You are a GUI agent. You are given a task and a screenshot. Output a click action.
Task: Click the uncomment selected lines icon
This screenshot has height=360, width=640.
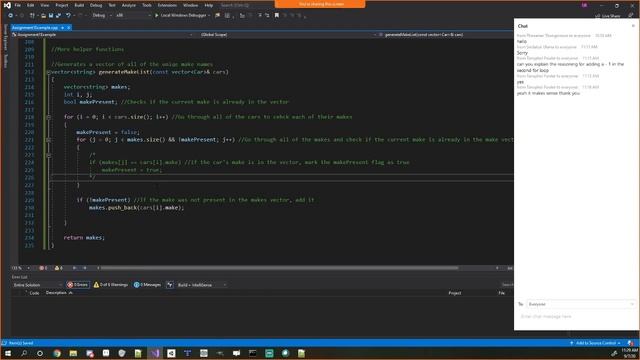click(267, 16)
